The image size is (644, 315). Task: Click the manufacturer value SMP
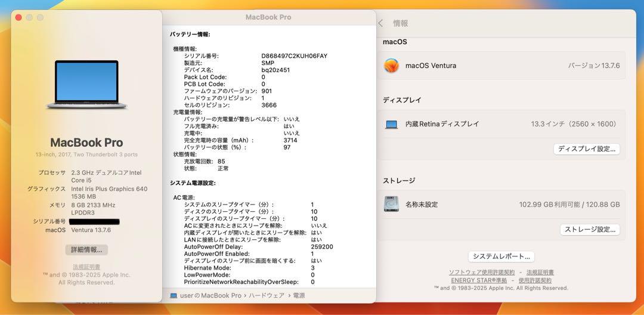coord(268,63)
